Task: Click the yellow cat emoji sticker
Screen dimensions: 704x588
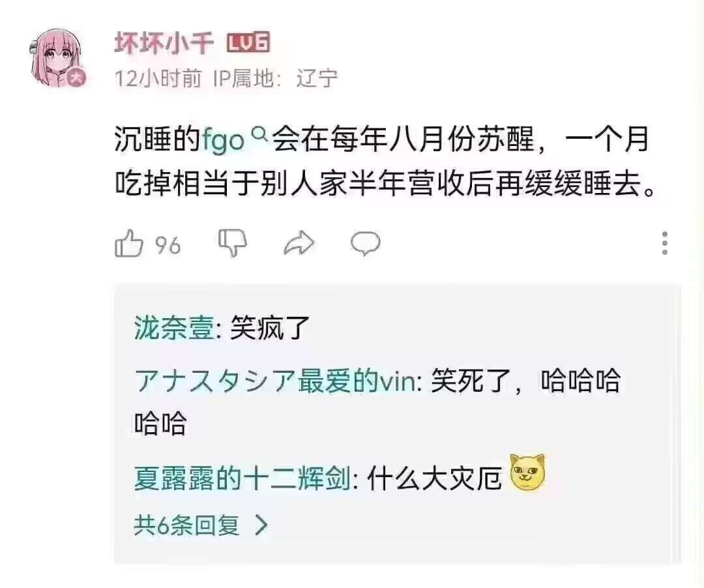Action: tap(527, 473)
